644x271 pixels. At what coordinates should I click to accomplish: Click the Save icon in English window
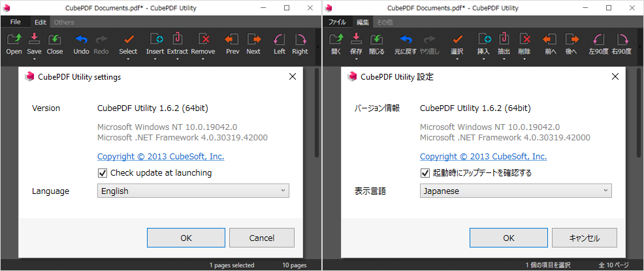coord(34,39)
